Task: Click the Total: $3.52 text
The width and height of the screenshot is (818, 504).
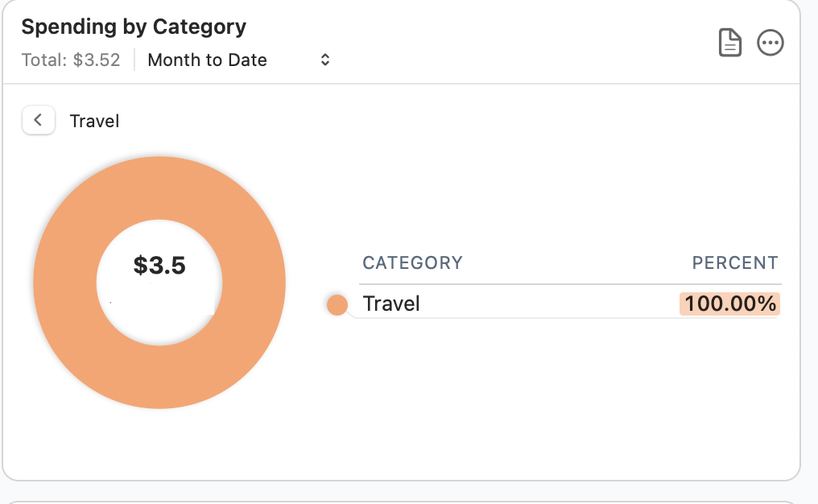Action: coord(71,60)
